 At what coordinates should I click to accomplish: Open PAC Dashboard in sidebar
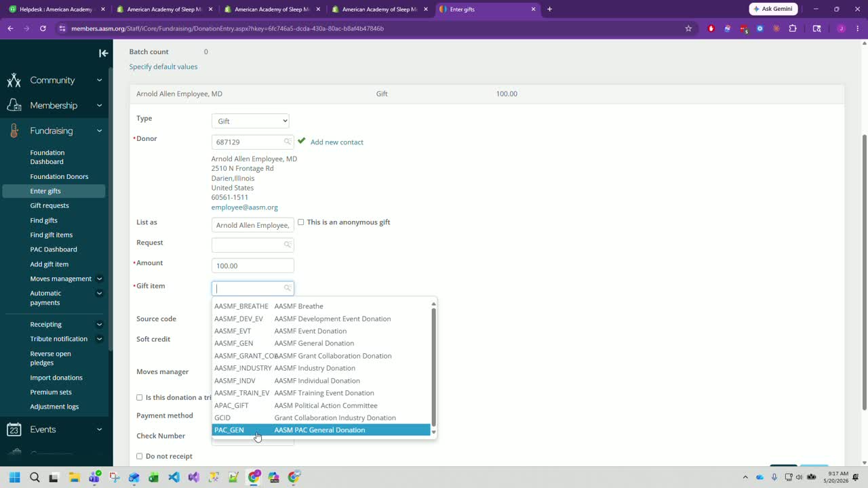coord(54,249)
